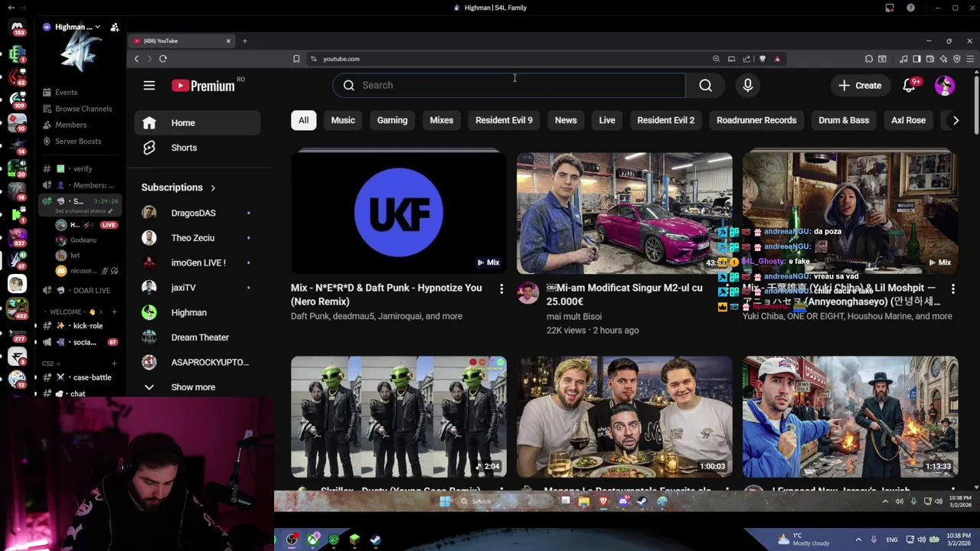
Task: Reload the page in the browser
Action: 163,59
